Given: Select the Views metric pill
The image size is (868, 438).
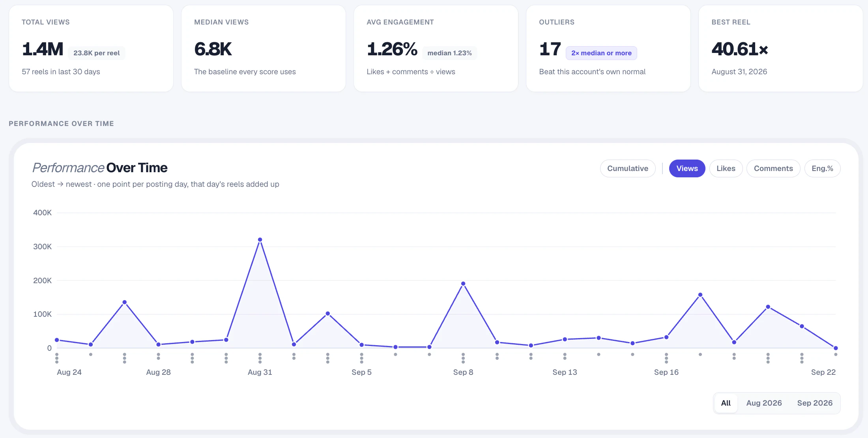Looking at the screenshot, I should (687, 169).
